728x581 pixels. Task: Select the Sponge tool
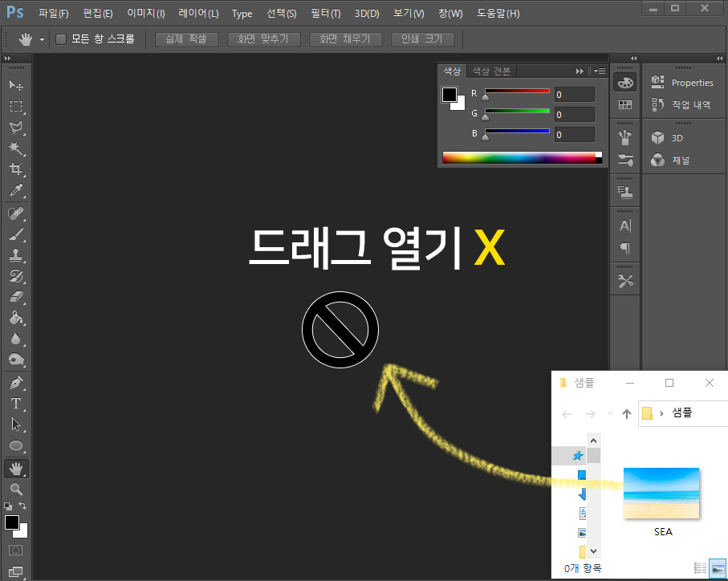(16, 360)
